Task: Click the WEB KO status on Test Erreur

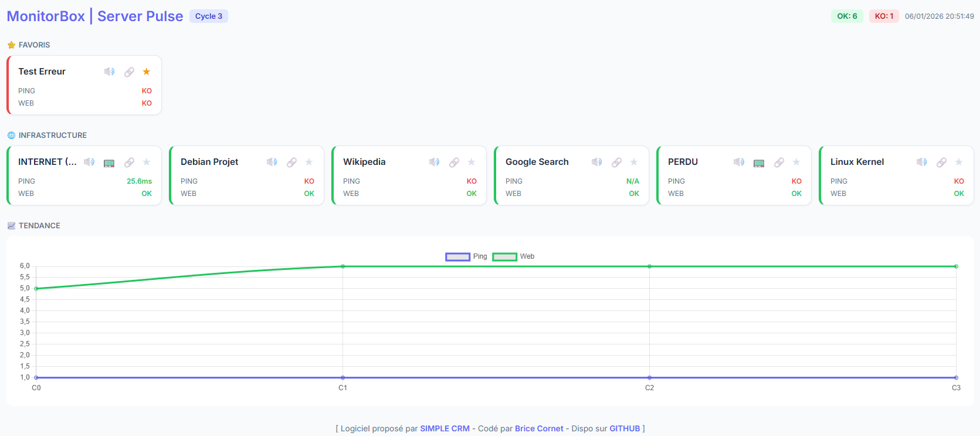Action: pyautogui.click(x=147, y=103)
